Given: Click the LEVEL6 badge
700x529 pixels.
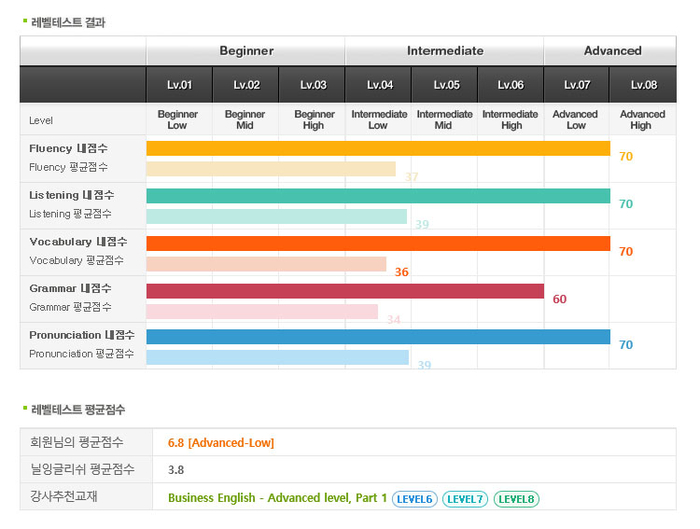Looking at the screenshot, I should click(x=414, y=498).
